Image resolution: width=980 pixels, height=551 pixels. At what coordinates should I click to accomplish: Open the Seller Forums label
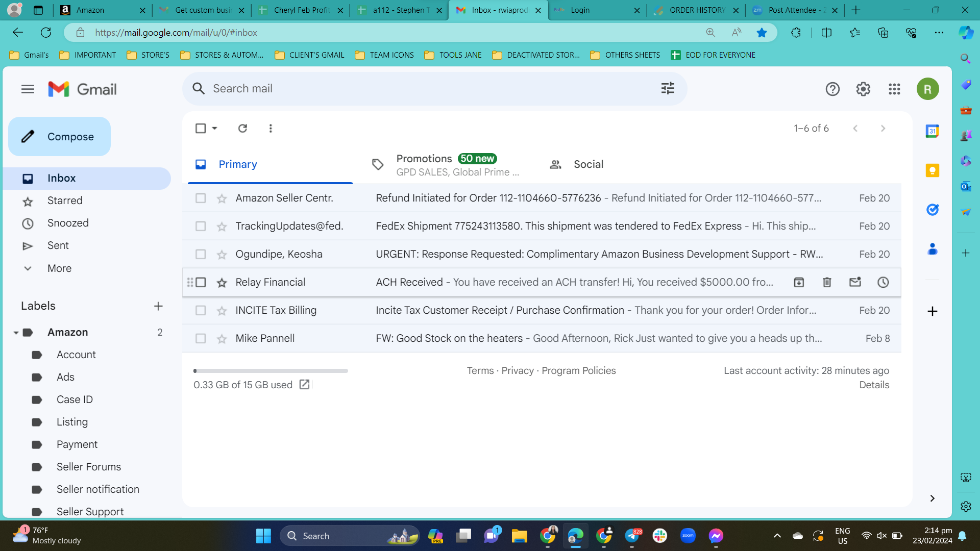89,467
